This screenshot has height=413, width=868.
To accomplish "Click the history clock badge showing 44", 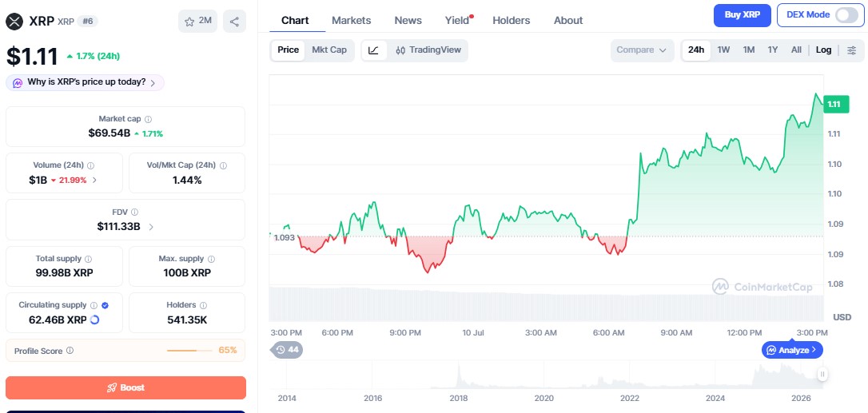I will point(287,350).
